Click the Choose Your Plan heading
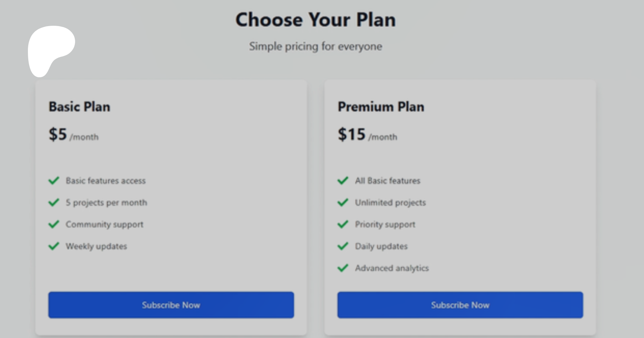The height and width of the screenshot is (338, 644). click(316, 20)
